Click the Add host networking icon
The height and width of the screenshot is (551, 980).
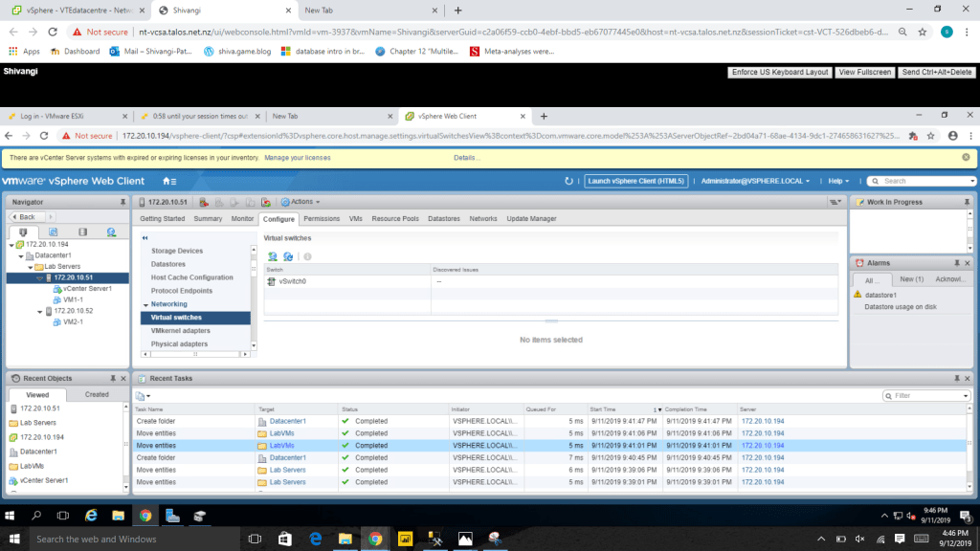coord(273,256)
